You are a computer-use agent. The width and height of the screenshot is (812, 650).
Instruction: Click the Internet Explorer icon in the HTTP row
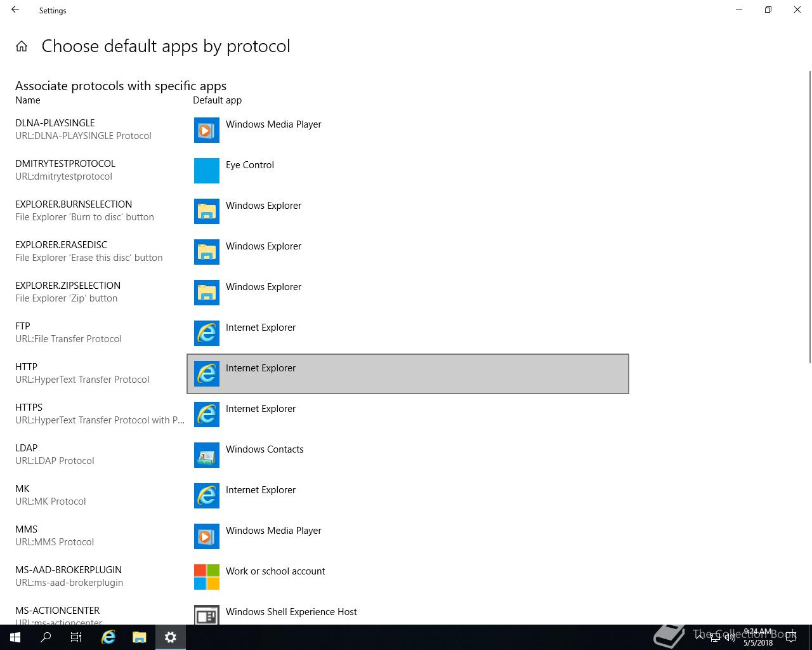point(207,374)
